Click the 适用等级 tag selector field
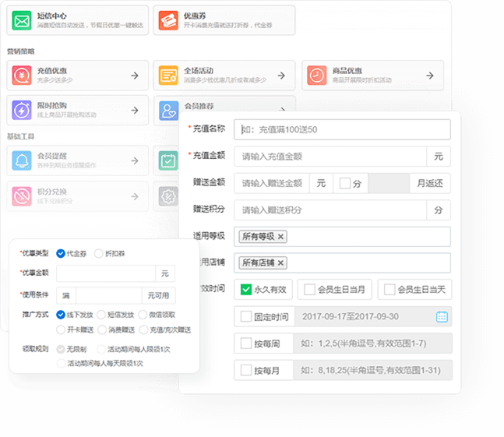Image resolution: width=504 pixels, height=437 pixels. [342, 237]
